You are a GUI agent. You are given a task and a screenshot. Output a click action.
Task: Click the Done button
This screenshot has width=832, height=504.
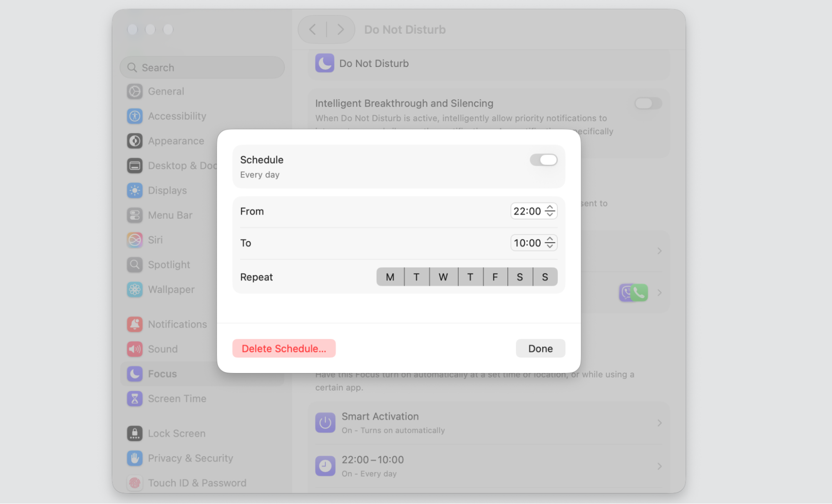point(540,348)
